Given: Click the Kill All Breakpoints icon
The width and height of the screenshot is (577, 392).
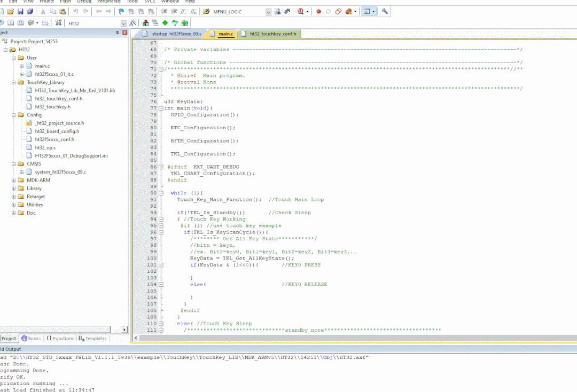Looking at the screenshot, I should pos(348,12).
